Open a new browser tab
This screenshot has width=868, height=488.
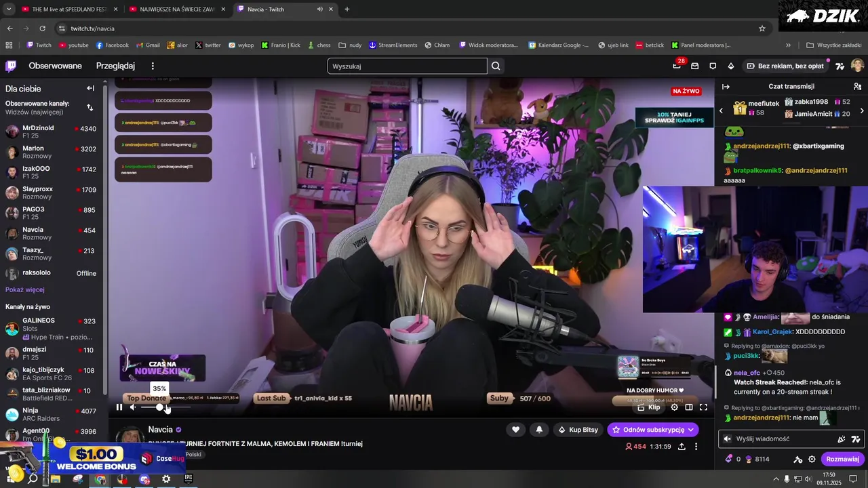[347, 9]
